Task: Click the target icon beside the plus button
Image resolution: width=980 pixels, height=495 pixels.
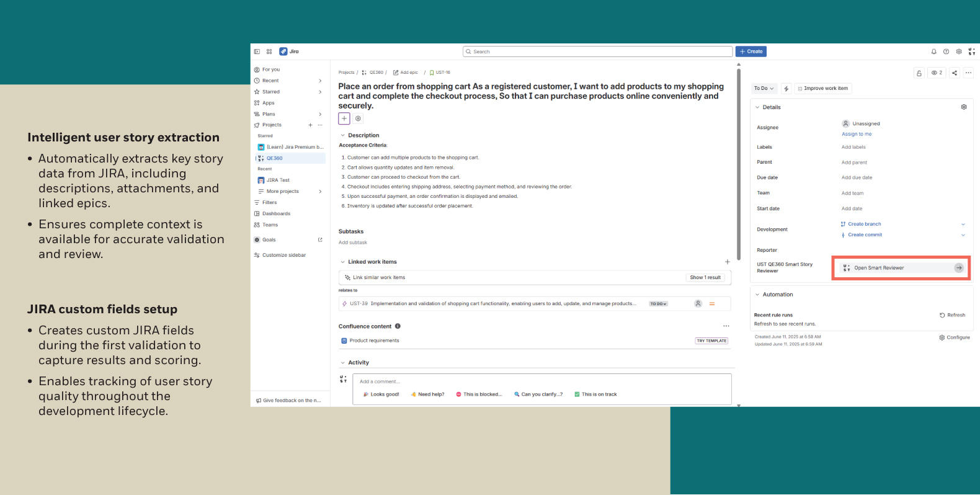Action: click(358, 118)
